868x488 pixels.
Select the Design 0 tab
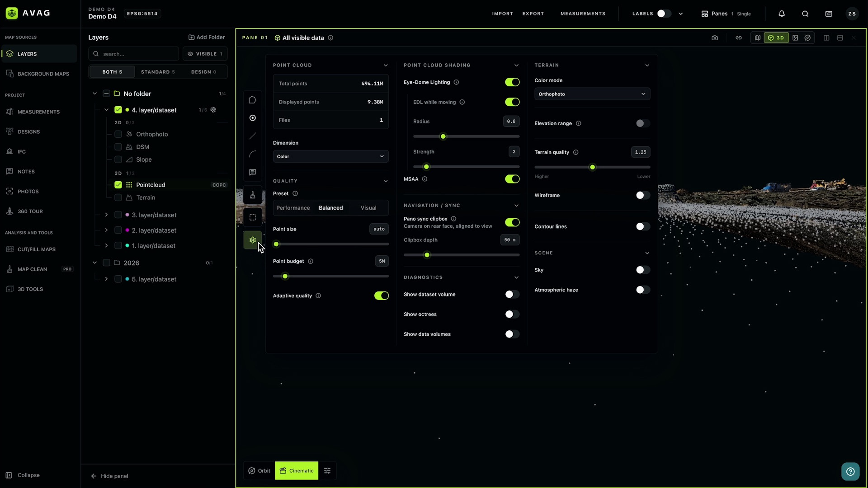pyautogui.click(x=203, y=72)
